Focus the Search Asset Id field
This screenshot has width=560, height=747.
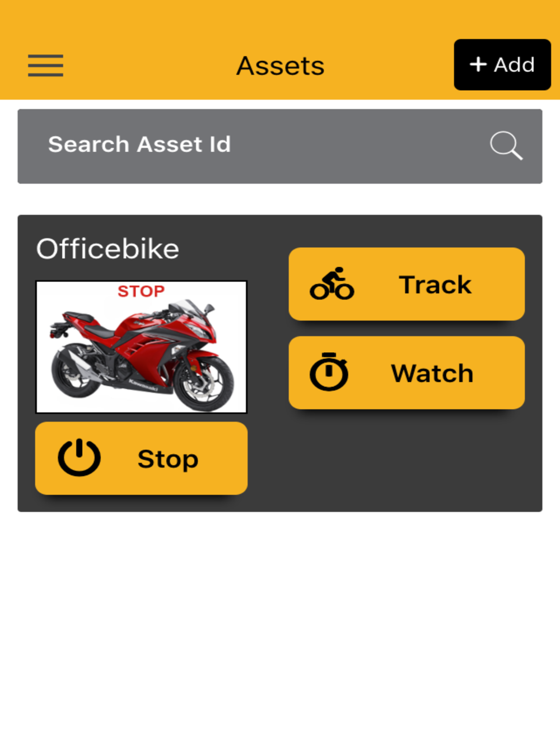coord(280,146)
